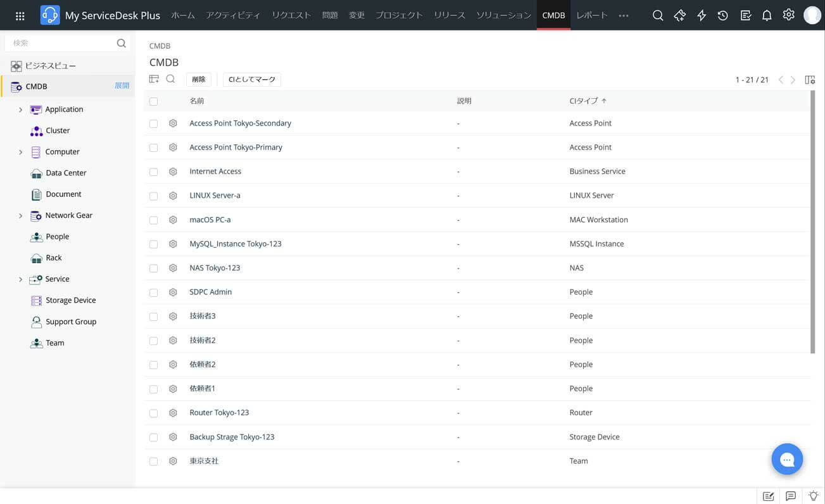Expand the Service tree node
Screen dimensions: 825x504
coord(20,279)
